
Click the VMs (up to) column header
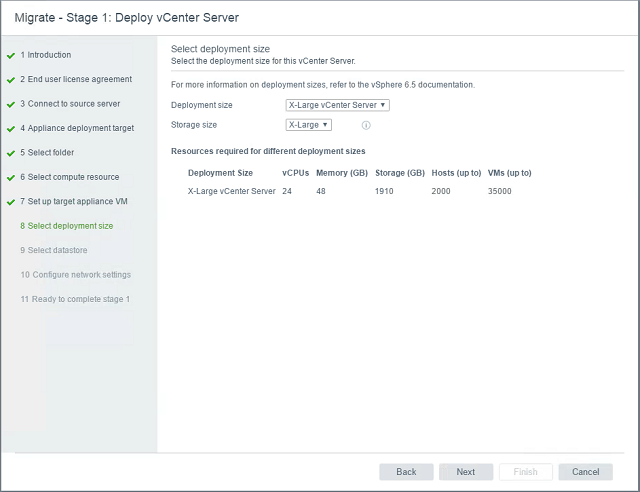pos(510,173)
